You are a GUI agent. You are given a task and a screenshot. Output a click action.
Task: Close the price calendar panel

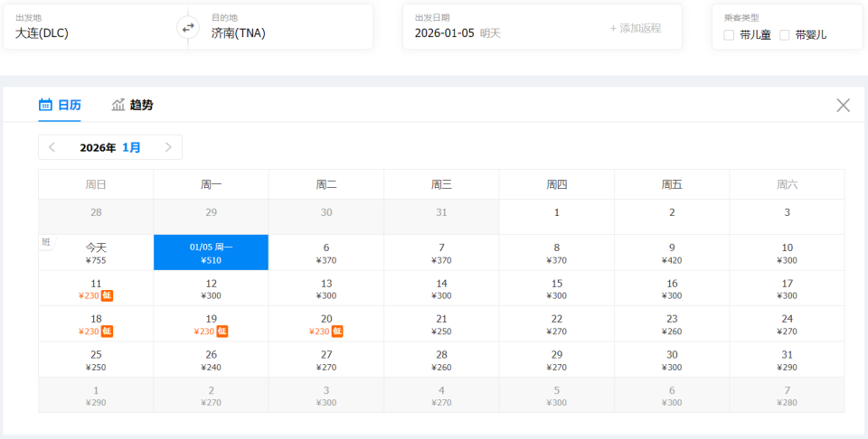[843, 105]
